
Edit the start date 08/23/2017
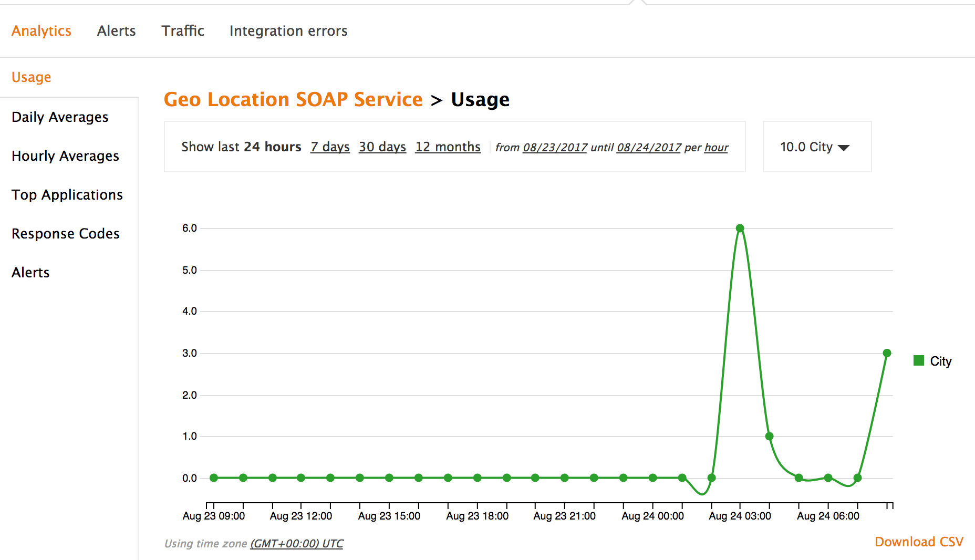[x=555, y=148]
